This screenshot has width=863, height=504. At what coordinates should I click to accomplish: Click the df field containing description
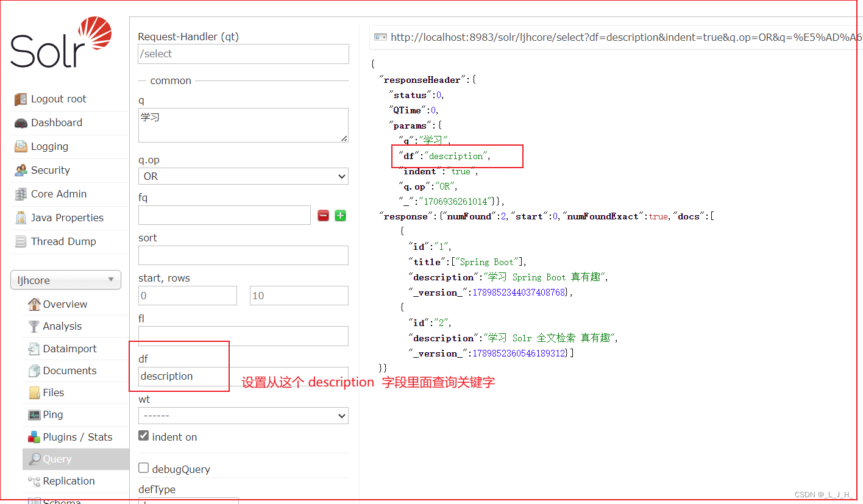pos(243,376)
